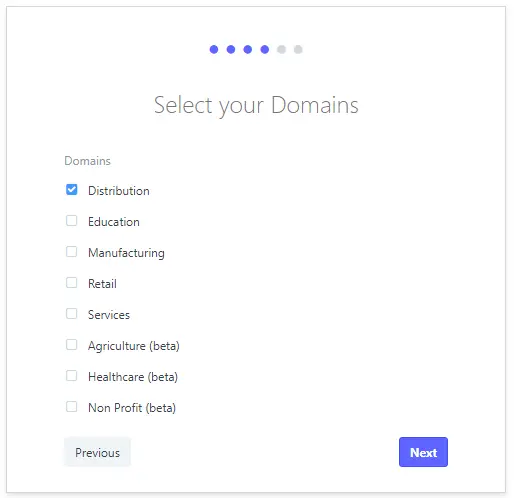Click the first progress step dot
Image resolution: width=514 pixels, height=498 pixels.
pyautogui.click(x=214, y=49)
